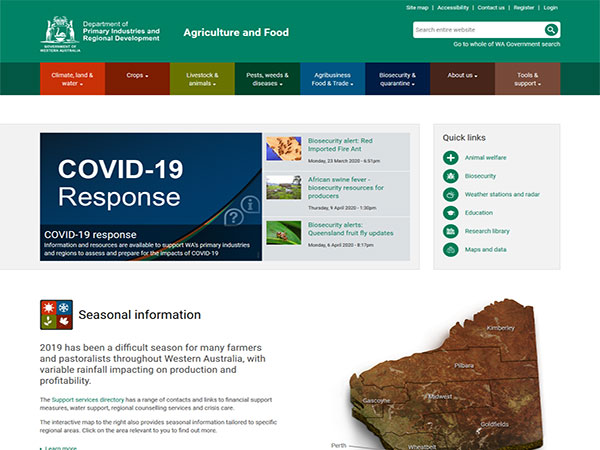
Task: Open the Education quick link text
Action: click(x=479, y=213)
